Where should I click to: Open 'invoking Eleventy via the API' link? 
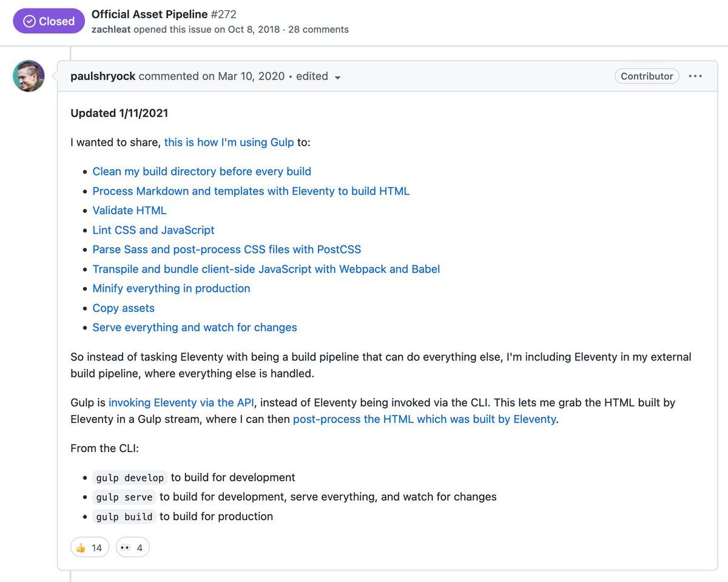[181, 402]
